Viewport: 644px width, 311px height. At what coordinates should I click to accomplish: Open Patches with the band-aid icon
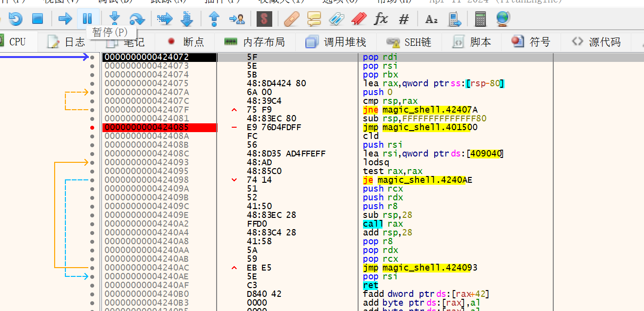[292, 19]
